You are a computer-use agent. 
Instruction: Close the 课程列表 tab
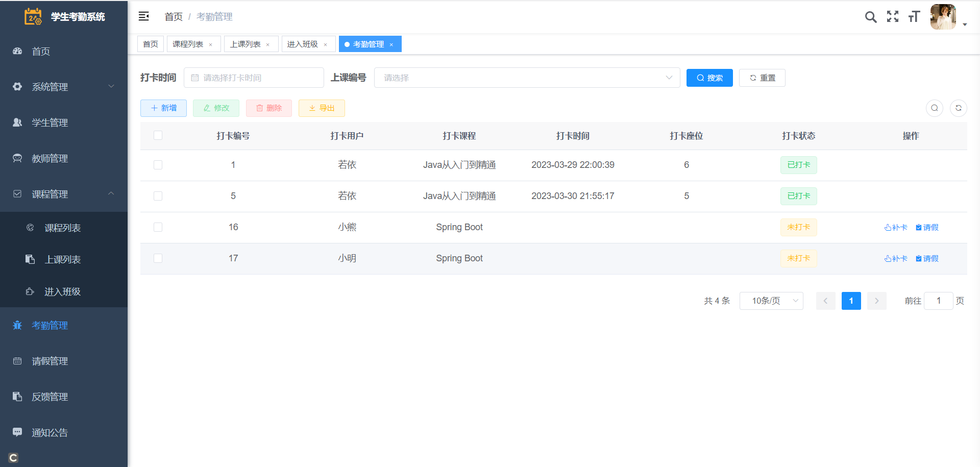pos(210,44)
